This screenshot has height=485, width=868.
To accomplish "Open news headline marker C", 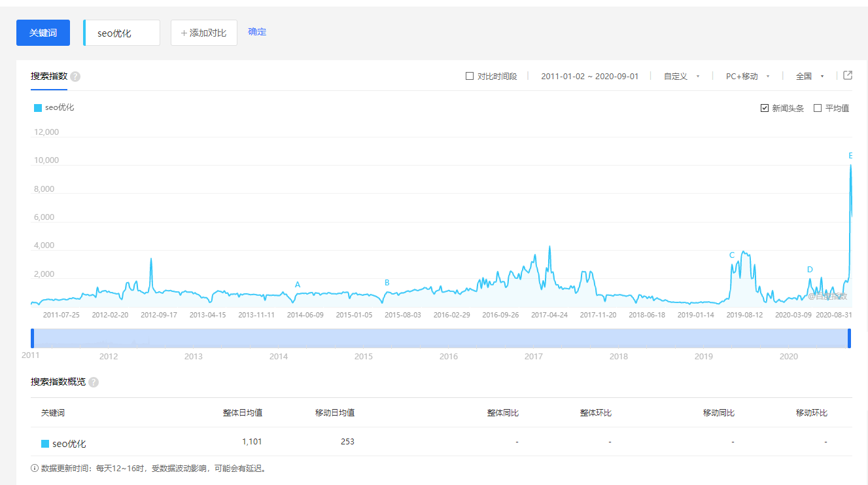I will point(732,255).
